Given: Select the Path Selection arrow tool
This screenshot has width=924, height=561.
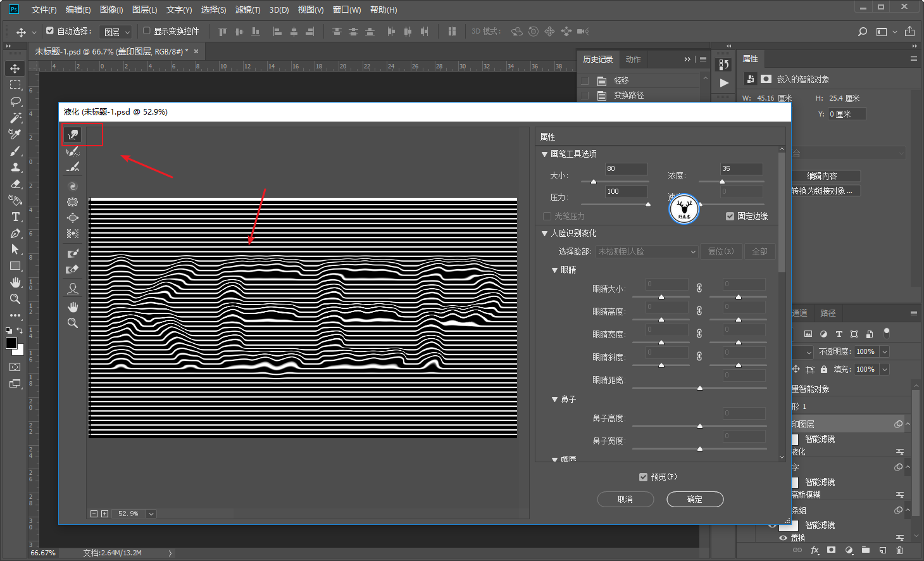Looking at the screenshot, I should pyautogui.click(x=15, y=249).
